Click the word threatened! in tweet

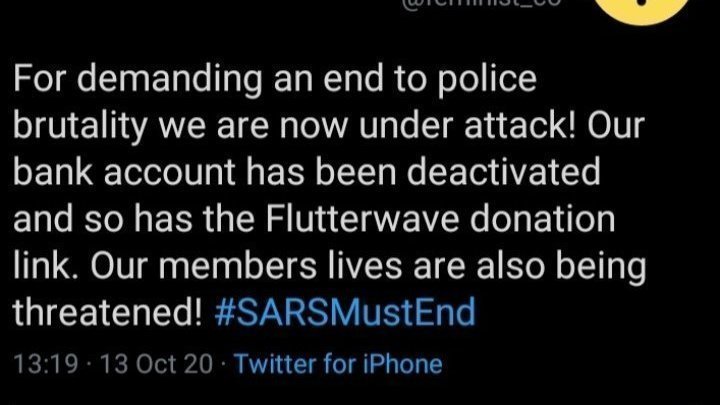click(x=107, y=312)
